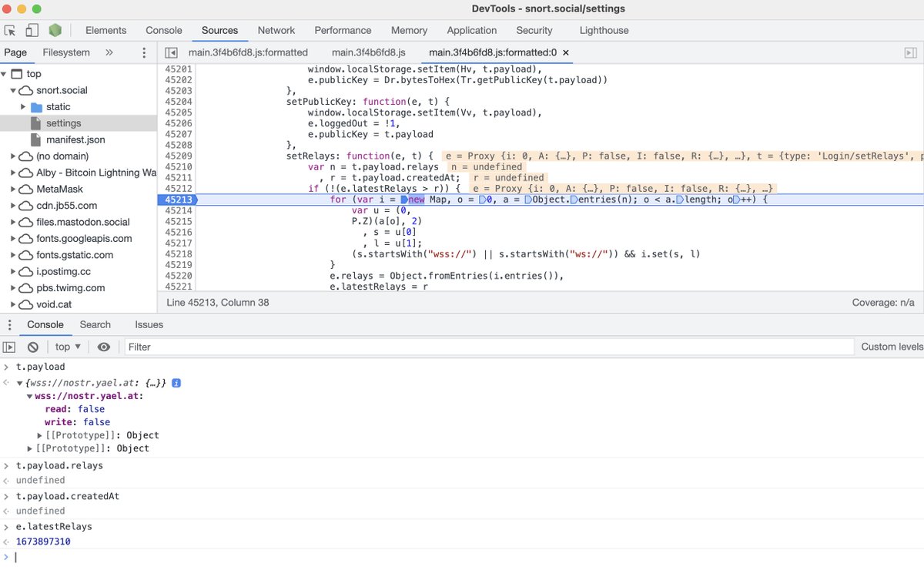Collapse the snort.social domain node
The image size is (924, 587).
pyautogui.click(x=14, y=90)
